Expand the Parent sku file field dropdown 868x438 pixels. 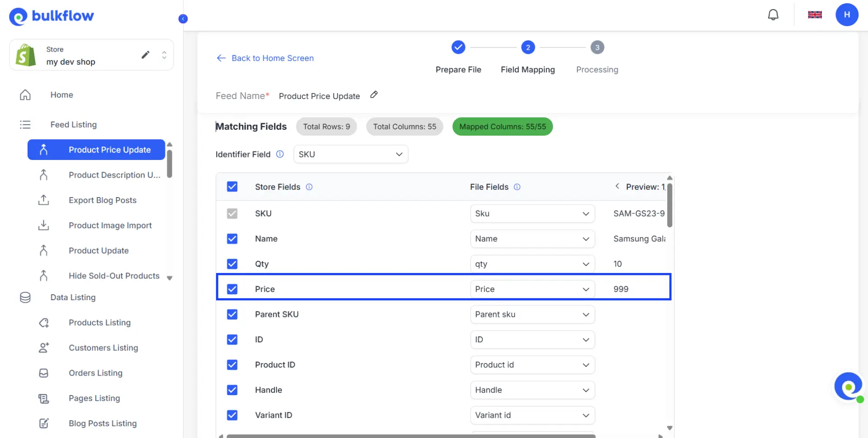(532, 314)
